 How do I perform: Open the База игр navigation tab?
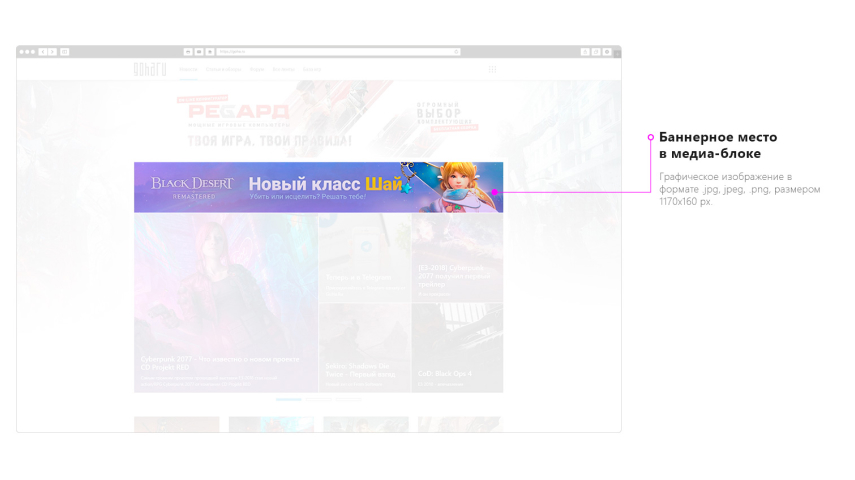coord(312,69)
